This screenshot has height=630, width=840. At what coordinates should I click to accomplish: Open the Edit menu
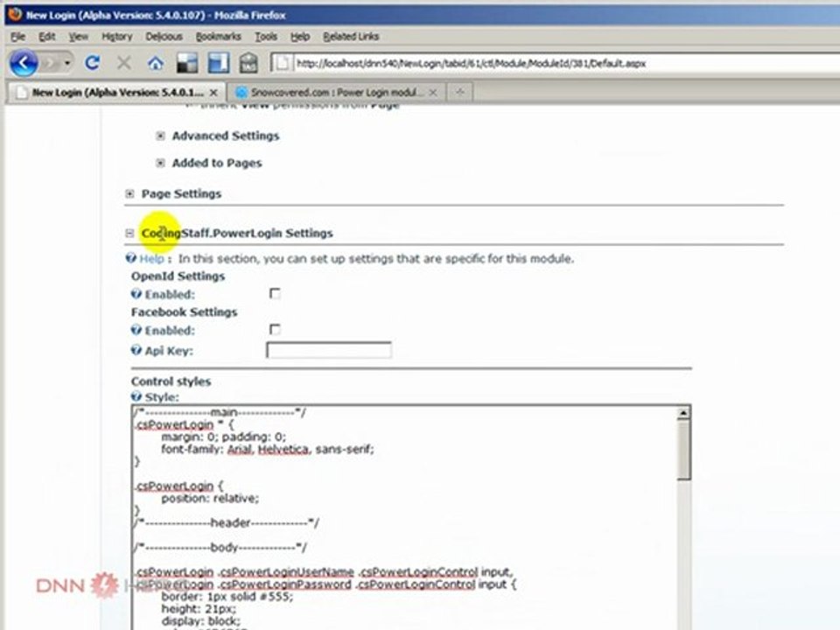click(46, 37)
